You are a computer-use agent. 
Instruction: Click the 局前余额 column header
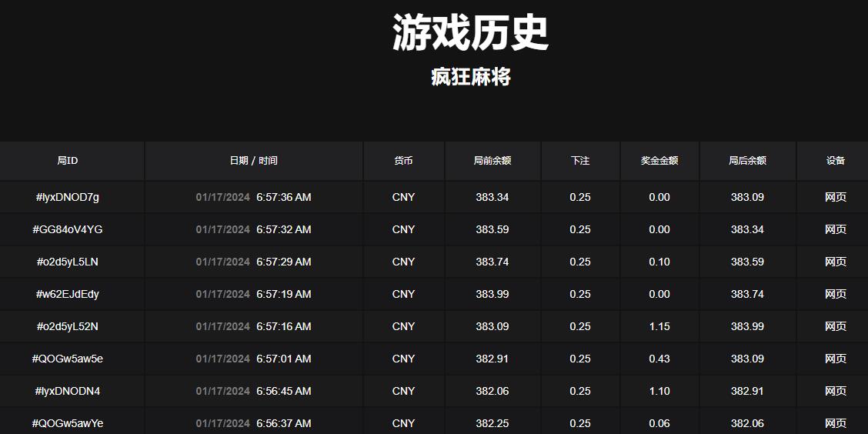pos(492,161)
